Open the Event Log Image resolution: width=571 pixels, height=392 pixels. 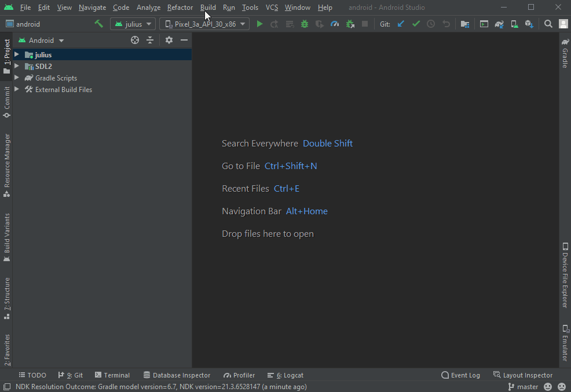coord(460,375)
